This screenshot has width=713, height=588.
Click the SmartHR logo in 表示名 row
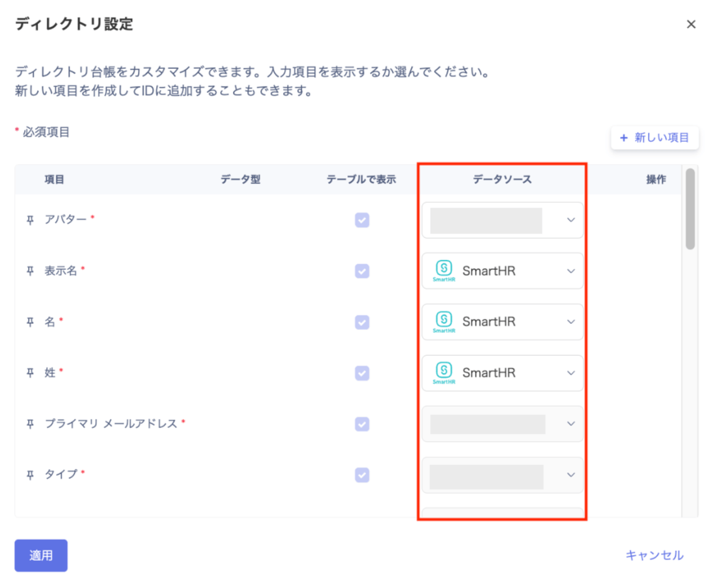tap(444, 271)
